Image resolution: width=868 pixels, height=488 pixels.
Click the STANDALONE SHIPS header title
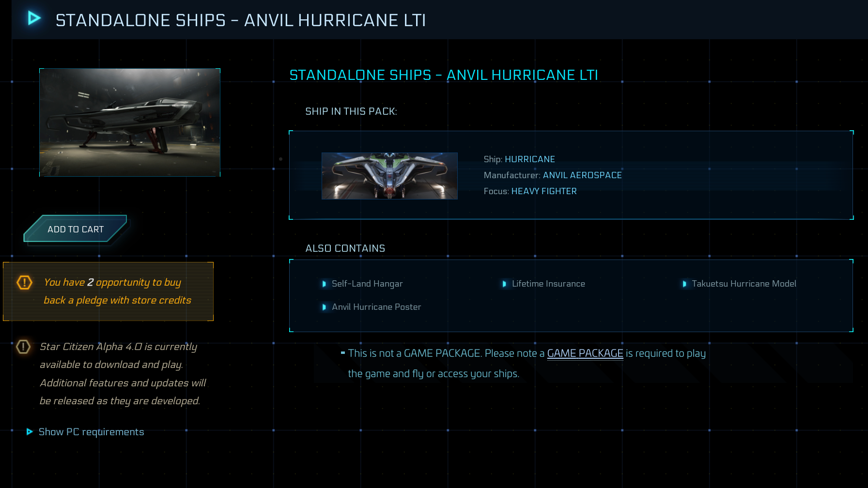click(241, 20)
